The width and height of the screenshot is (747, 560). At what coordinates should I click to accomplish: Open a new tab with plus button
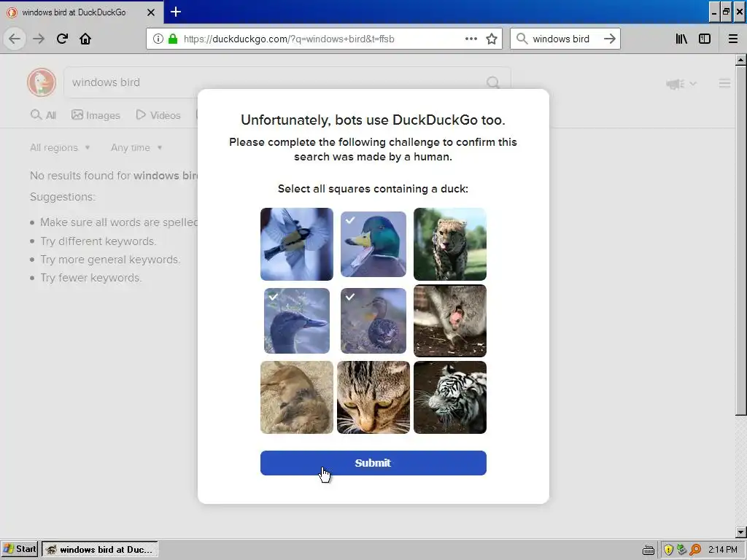coord(176,12)
